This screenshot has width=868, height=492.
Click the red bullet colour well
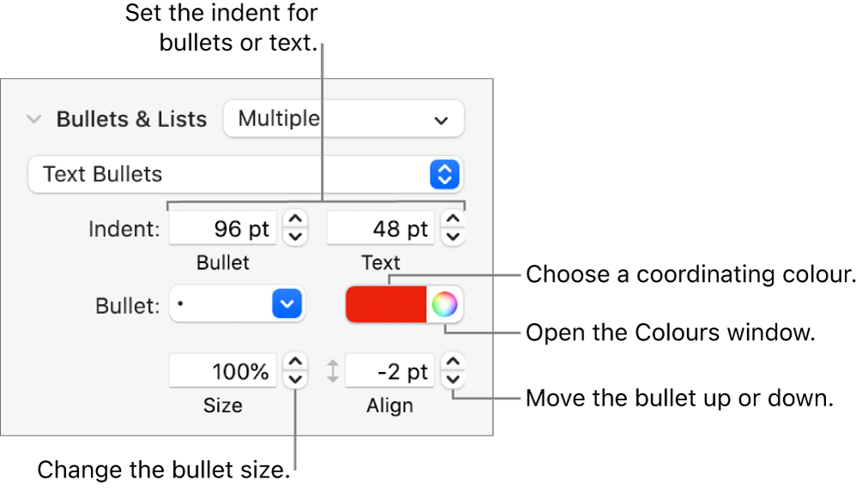[386, 304]
